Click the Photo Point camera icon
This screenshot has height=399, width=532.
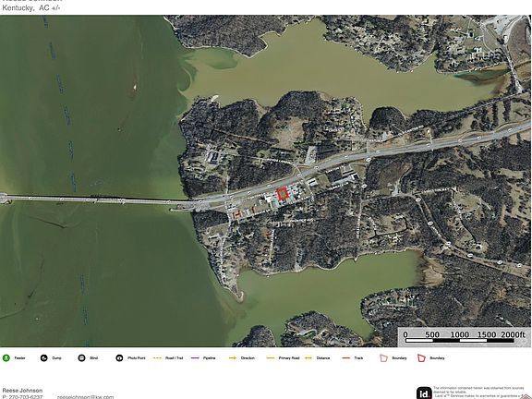(x=119, y=358)
